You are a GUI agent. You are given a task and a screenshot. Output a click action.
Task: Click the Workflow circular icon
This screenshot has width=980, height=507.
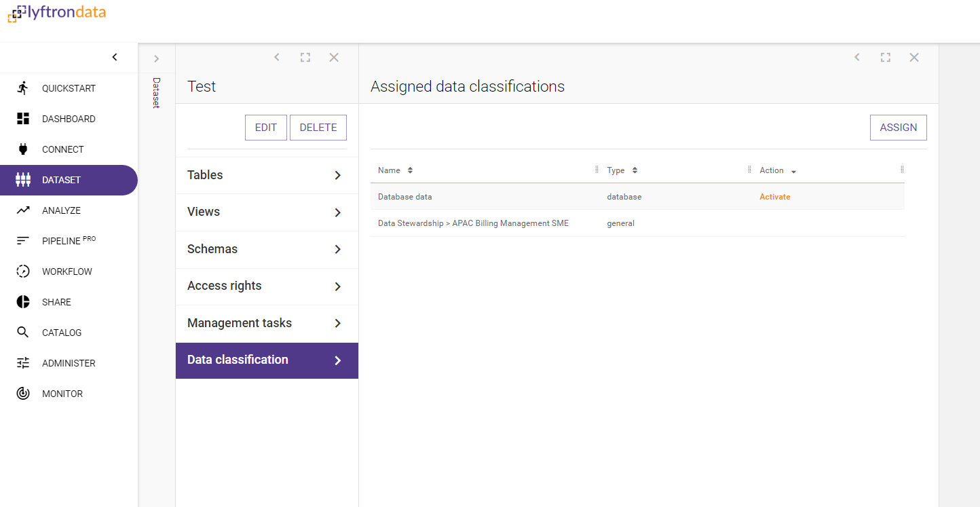pyautogui.click(x=23, y=271)
